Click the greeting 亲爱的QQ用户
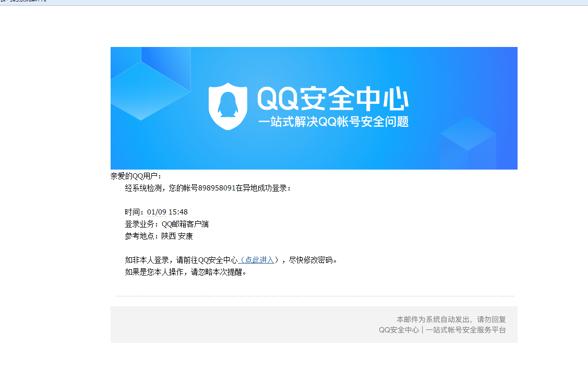Image resolution: width=588 pixels, height=371 pixels. pos(136,176)
